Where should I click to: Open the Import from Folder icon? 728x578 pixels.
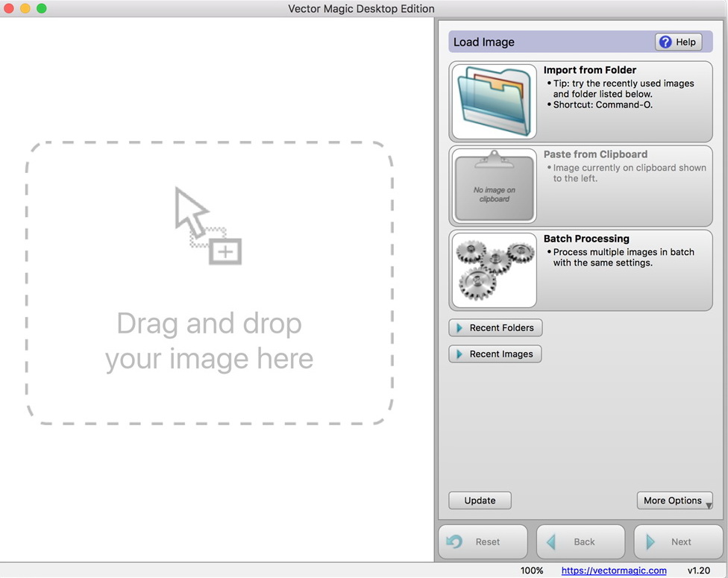pos(492,101)
